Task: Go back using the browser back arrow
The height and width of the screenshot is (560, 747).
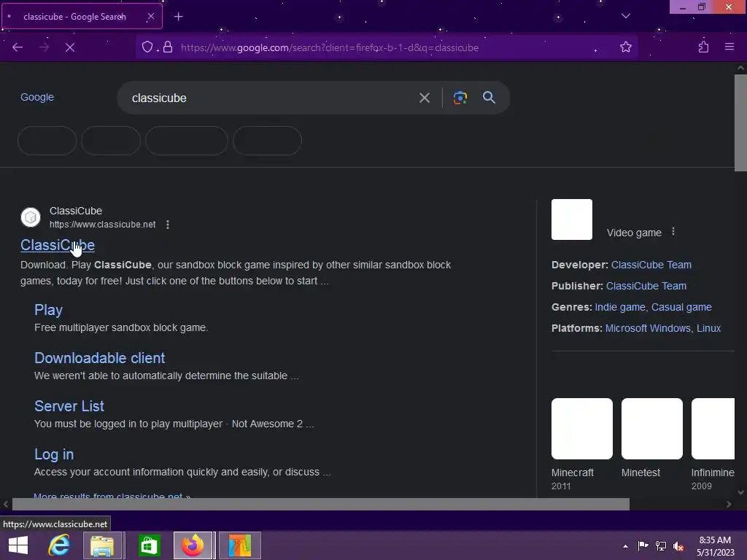Action: pyautogui.click(x=18, y=47)
